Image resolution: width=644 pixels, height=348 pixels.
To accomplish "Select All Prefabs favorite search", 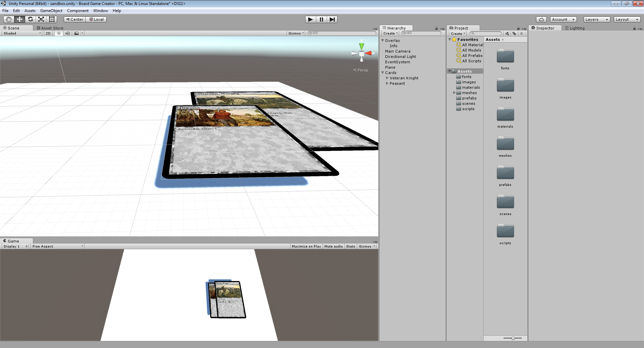I will (x=470, y=56).
